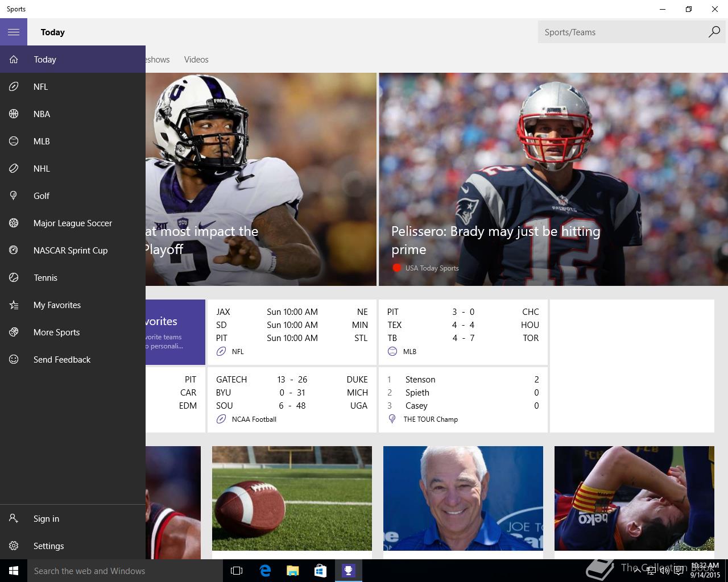Open Major League Soccer section
The height and width of the screenshot is (582, 728).
point(73,223)
